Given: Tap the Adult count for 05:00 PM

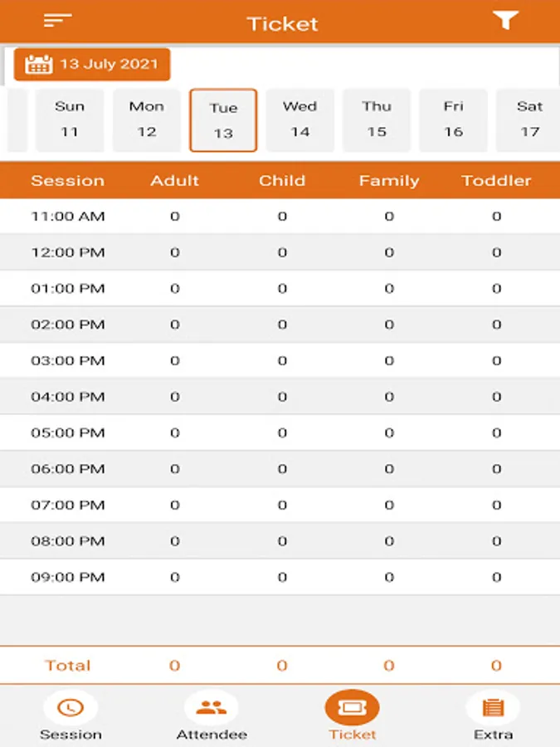Looking at the screenshot, I should [175, 432].
